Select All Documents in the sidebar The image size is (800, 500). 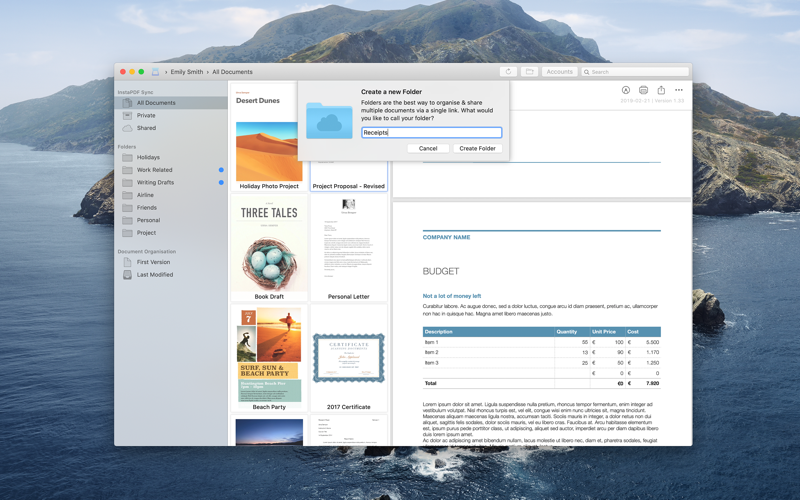pyautogui.click(x=155, y=103)
